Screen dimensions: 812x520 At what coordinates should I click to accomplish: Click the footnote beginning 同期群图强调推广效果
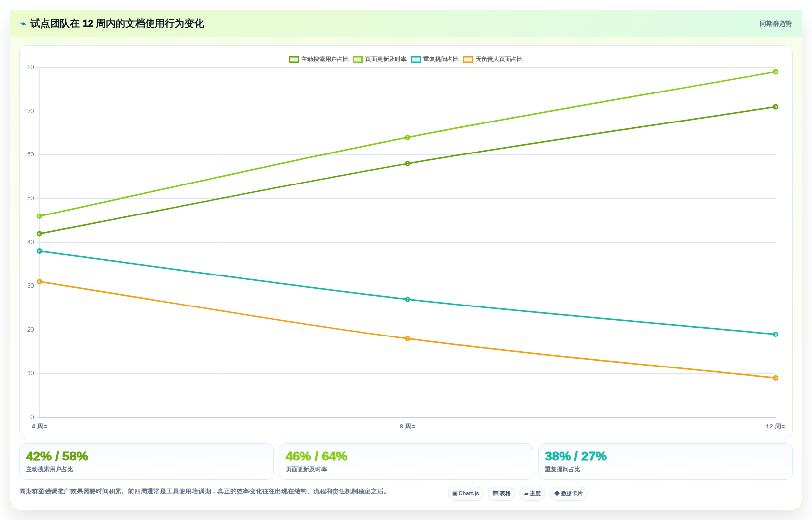pos(205,491)
